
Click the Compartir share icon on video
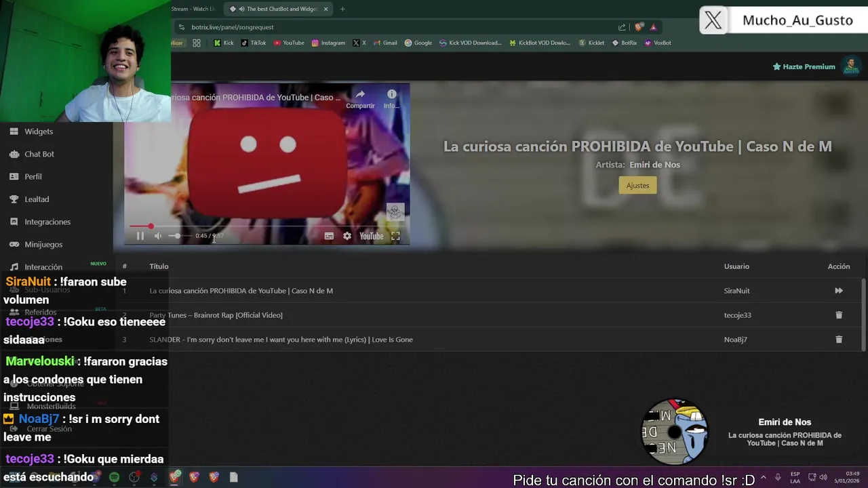click(360, 98)
